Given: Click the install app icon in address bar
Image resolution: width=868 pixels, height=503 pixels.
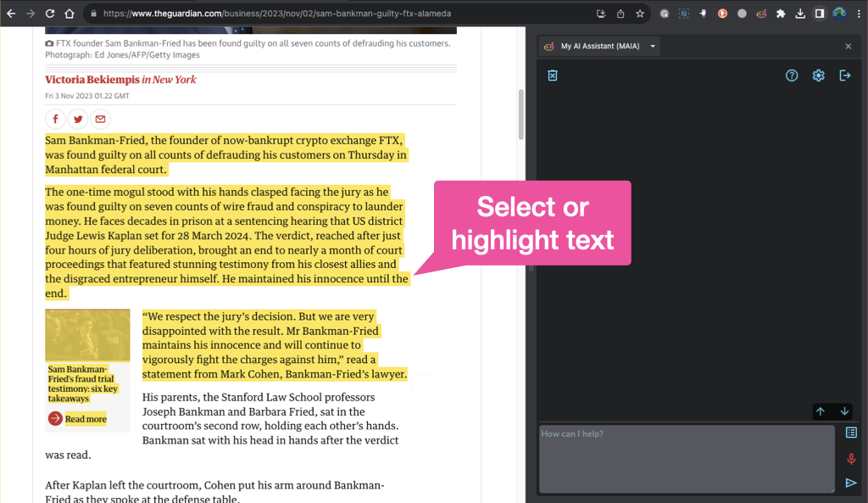Looking at the screenshot, I should tap(601, 14).
